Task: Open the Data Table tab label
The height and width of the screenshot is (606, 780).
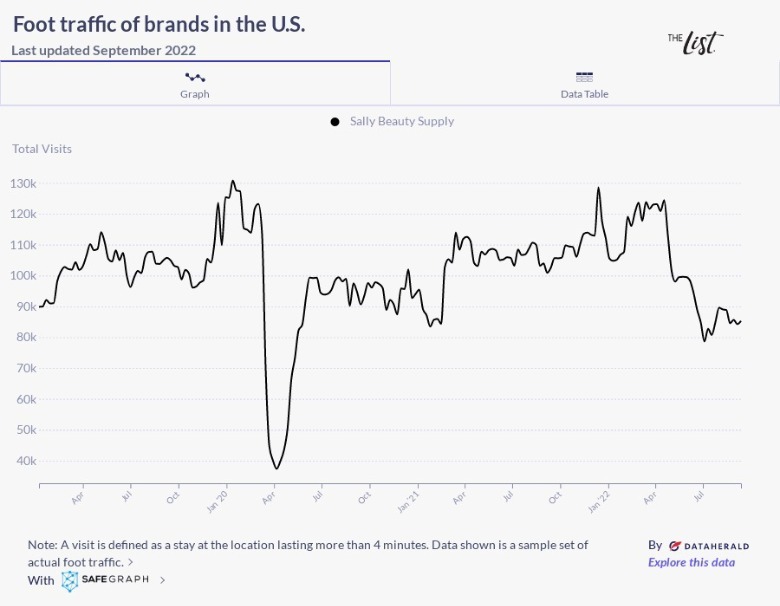Action: 585,94
